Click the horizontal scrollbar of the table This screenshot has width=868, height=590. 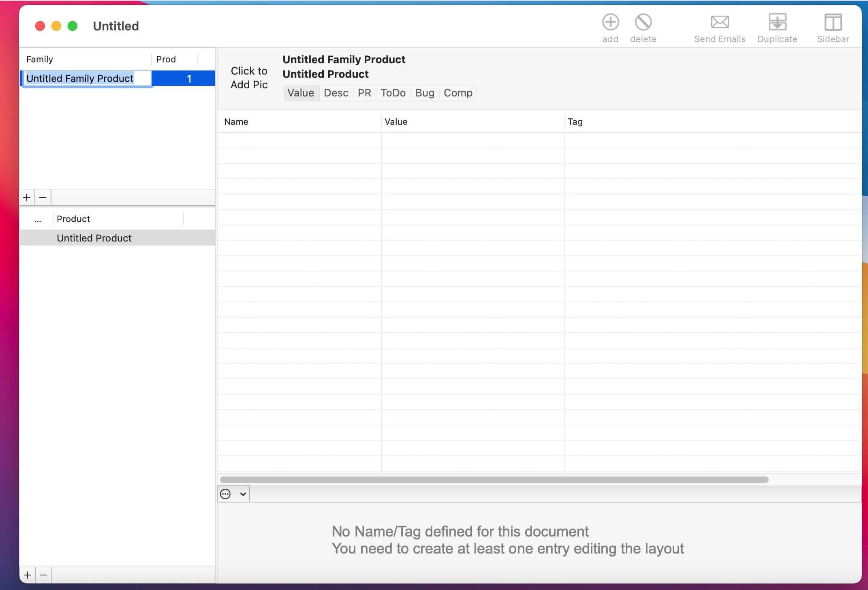coord(494,479)
